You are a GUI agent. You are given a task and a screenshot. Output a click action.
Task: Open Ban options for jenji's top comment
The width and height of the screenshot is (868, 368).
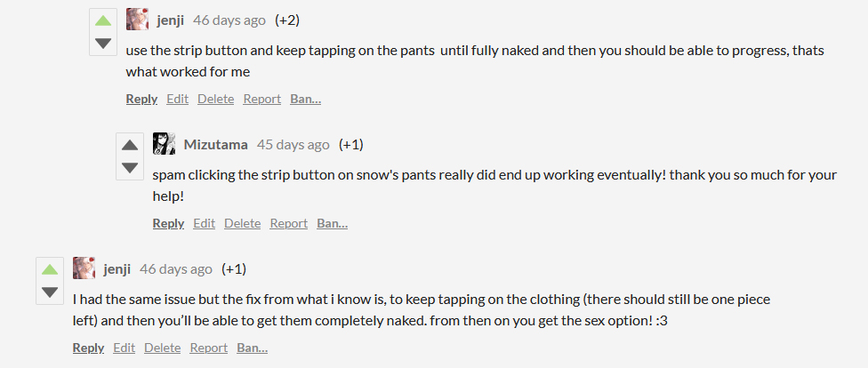[305, 99]
